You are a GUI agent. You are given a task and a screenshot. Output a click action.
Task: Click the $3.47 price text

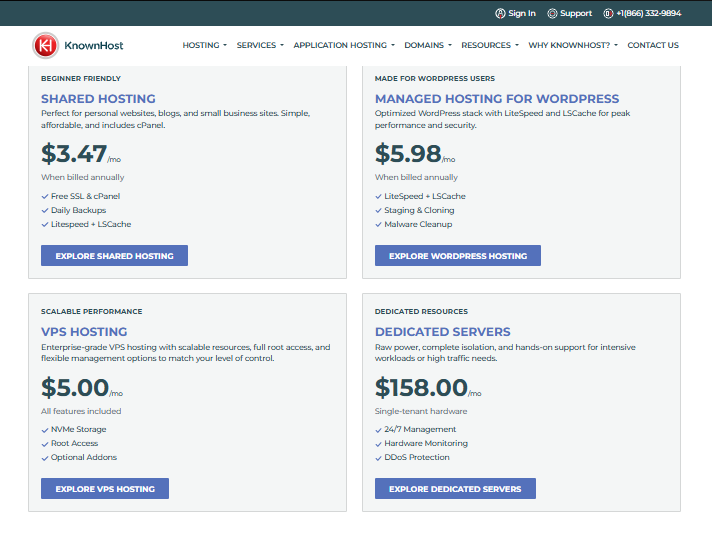tap(74, 154)
